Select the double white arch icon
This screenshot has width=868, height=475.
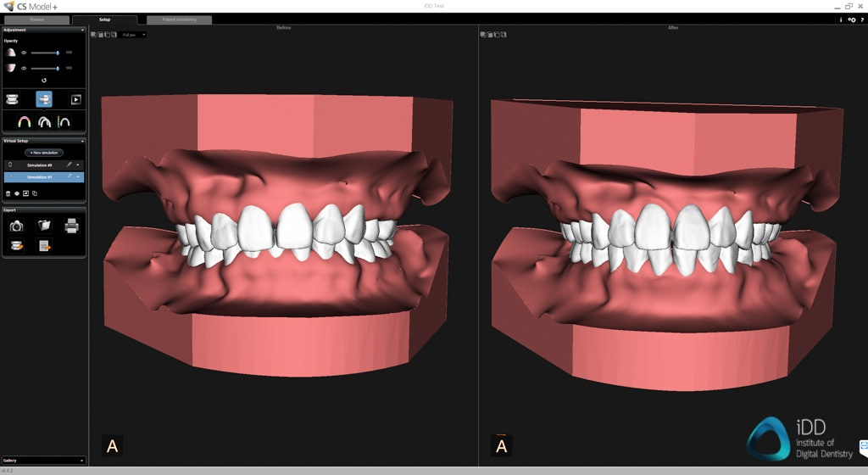coord(44,122)
